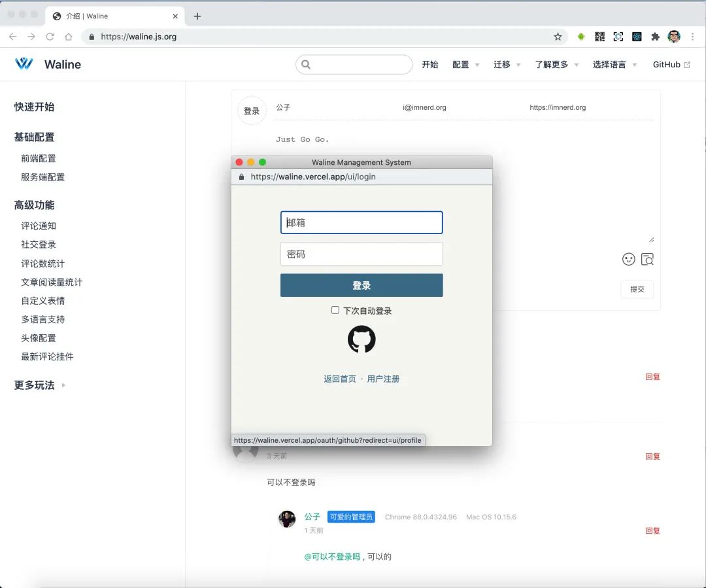Sign in with the GitHub logo
Image resolution: width=706 pixels, height=588 pixels.
point(361,339)
